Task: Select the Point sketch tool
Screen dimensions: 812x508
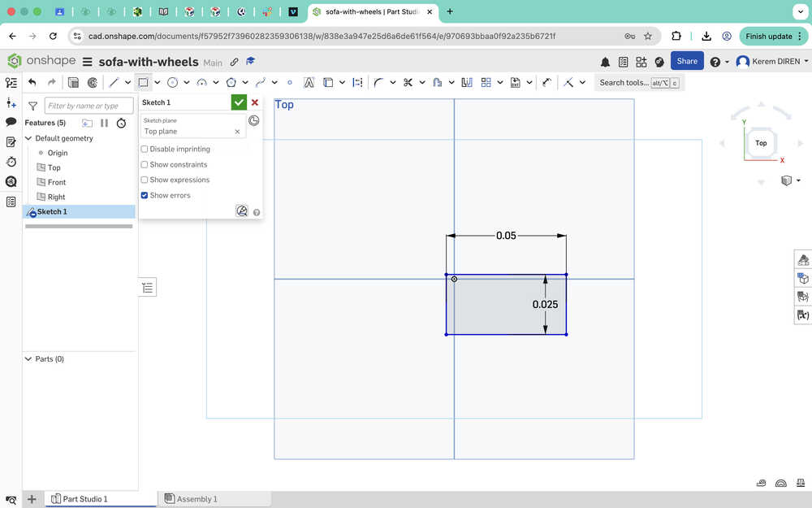Action: pos(290,82)
